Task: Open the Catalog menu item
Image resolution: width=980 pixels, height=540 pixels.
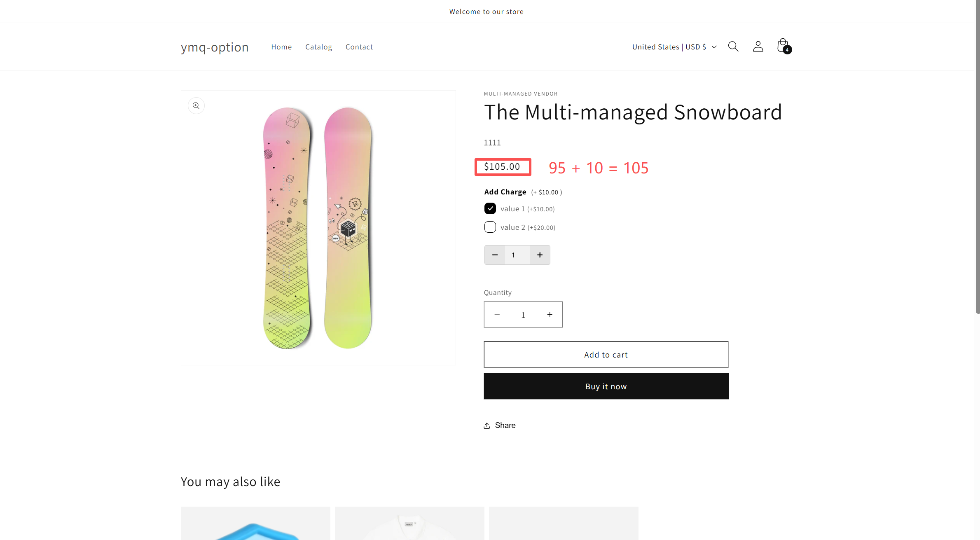Action: click(318, 47)
